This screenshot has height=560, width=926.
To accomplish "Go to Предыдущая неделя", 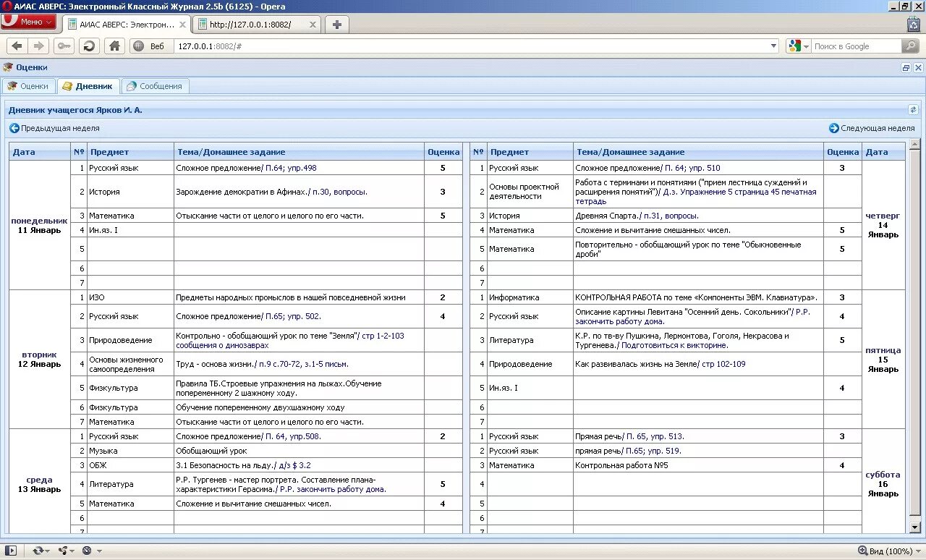I will tap(54, 128).
